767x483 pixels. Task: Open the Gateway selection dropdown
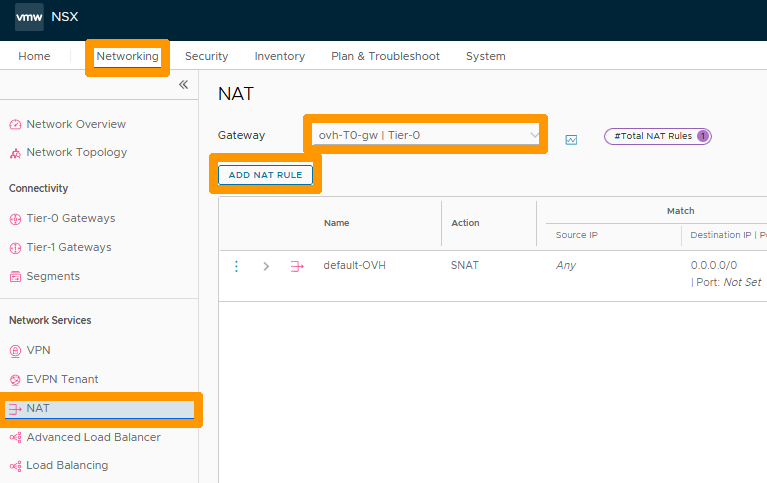(425, 135)
